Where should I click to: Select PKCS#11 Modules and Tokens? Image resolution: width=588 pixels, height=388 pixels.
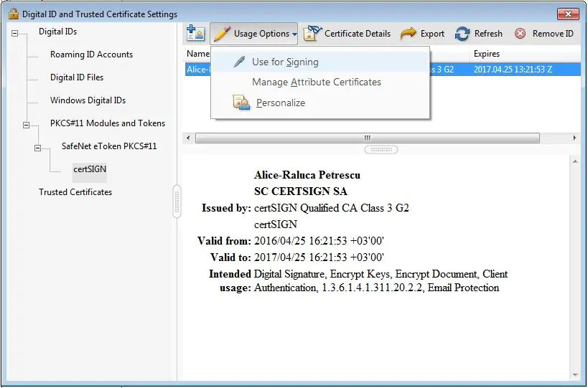108,123
